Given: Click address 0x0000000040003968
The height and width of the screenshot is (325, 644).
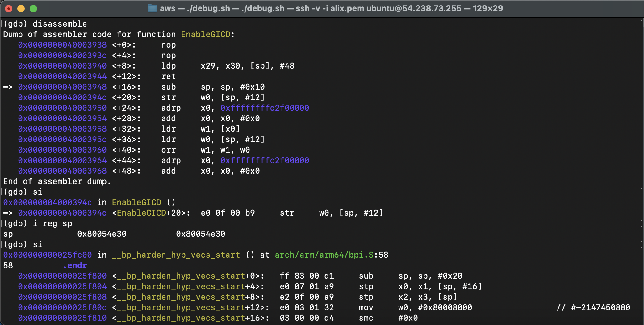Looking at the screenshot, I should click(62, 171).
